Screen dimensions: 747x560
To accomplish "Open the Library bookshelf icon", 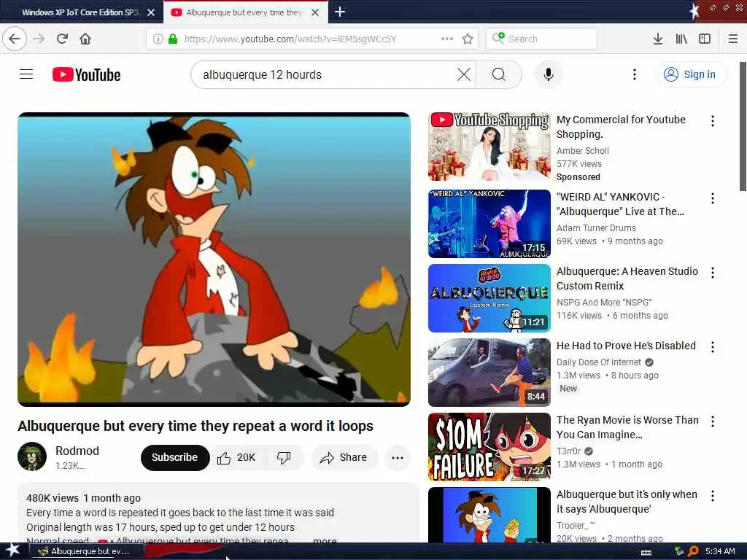I will pos(681,39).
